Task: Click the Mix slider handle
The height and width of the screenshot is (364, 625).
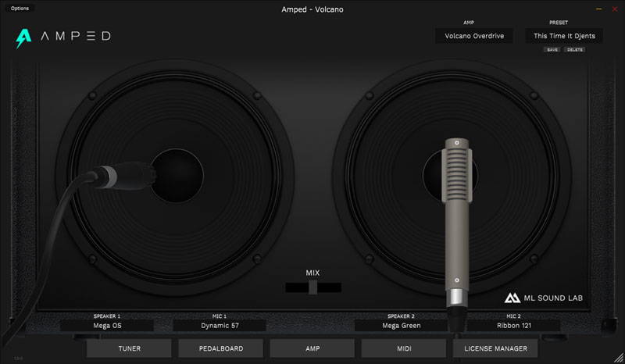Action: 313,287
